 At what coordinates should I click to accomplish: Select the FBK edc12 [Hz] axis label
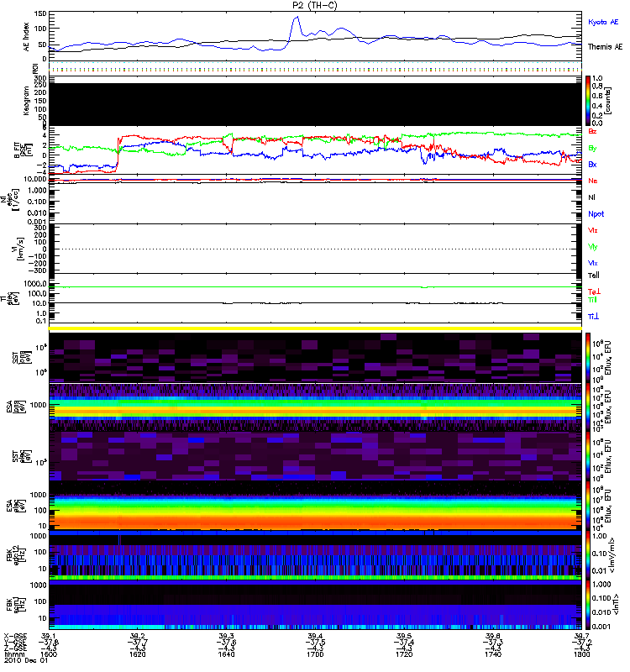point(15,555)
